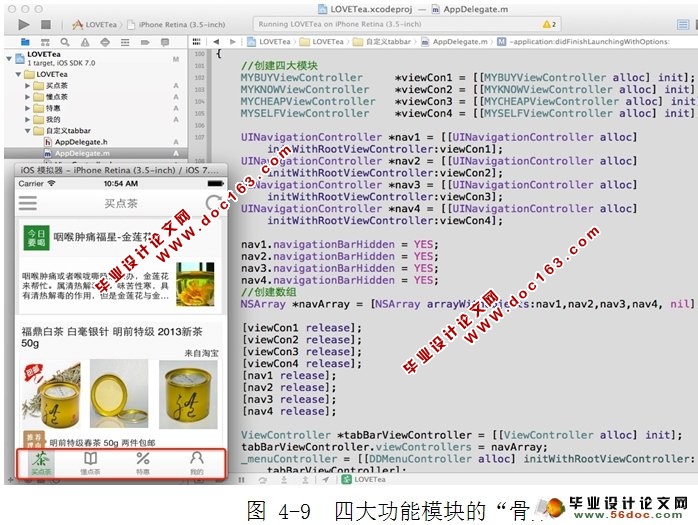Expand the 懂点茶 folder

(x=28, y=97)
